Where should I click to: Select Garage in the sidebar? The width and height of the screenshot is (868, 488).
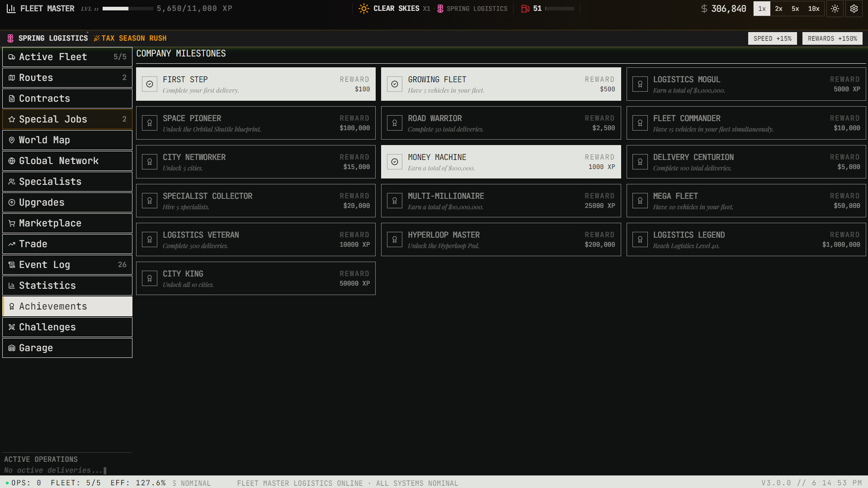(67, 348)
